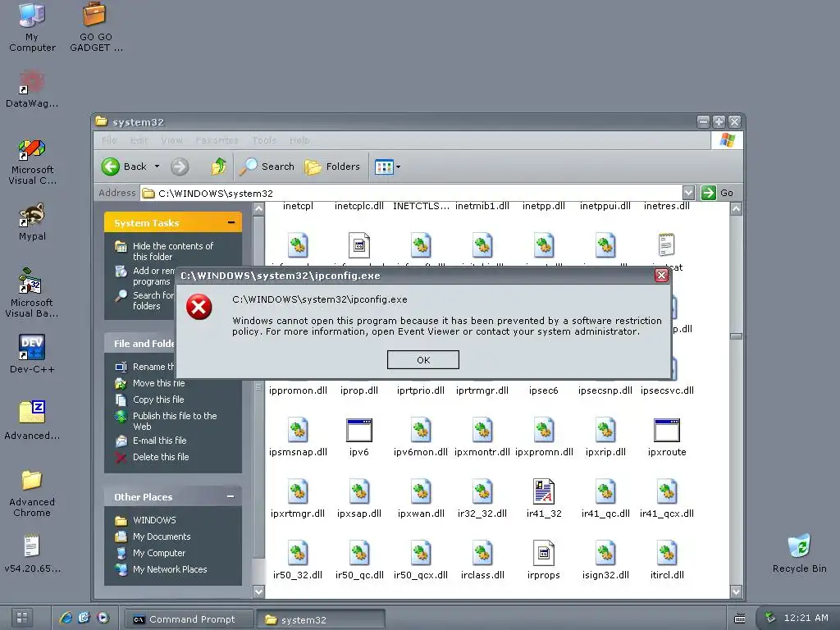Viewport: 840px width, 630px height.
Task: Click the Start button on taskbar
Action: coord(22,619)
